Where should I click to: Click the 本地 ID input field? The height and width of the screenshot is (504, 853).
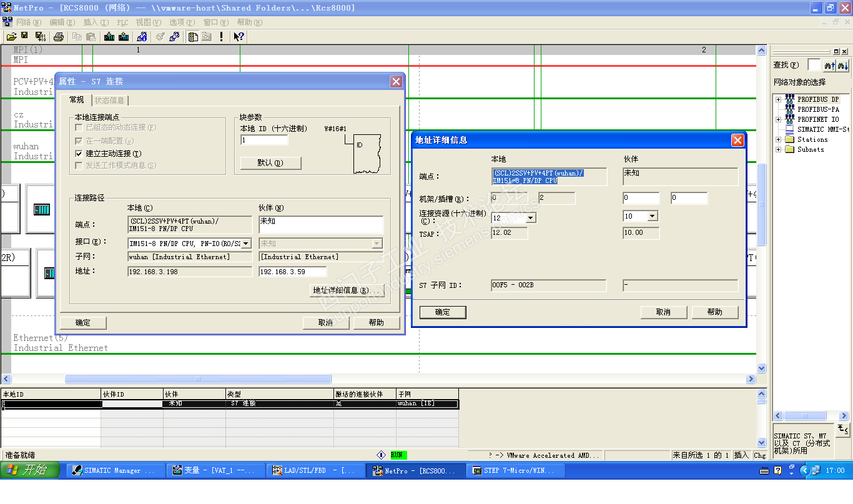click(264, 141)
